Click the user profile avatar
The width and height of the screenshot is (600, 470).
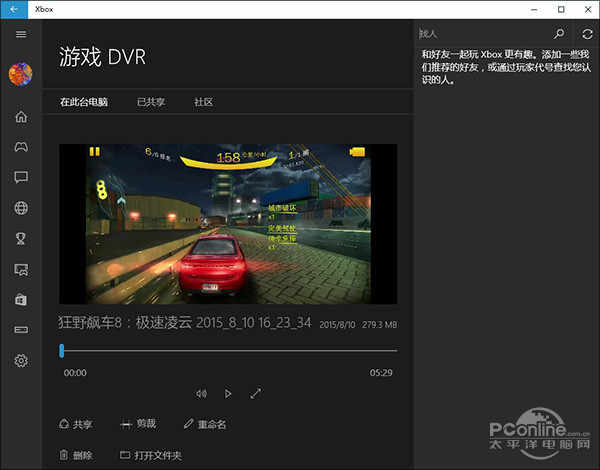pyautogui.click(x=20, y=74)
